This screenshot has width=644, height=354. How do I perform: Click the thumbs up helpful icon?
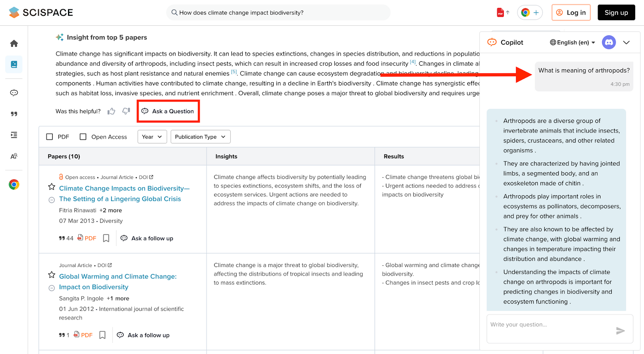click(x=111, y=111)
